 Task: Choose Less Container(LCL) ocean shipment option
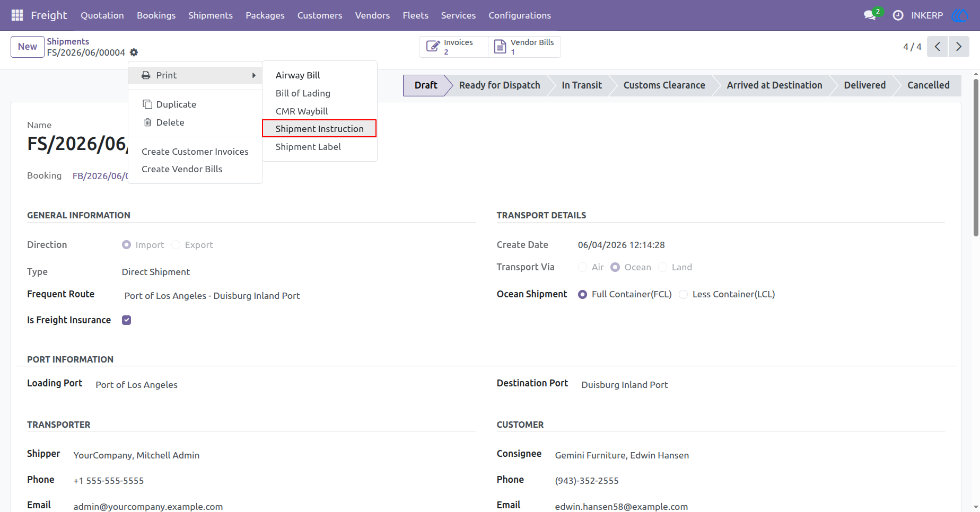tap(684, 294)
